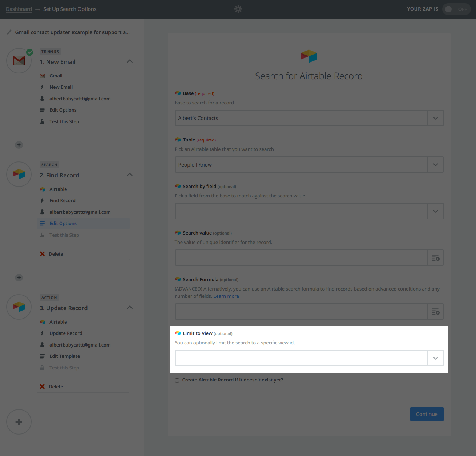The width and height of the screenshot is (476, 456).
Task: Click the lock icon in Update Record step
Action: pyautogui.click(x=42, y=368)
